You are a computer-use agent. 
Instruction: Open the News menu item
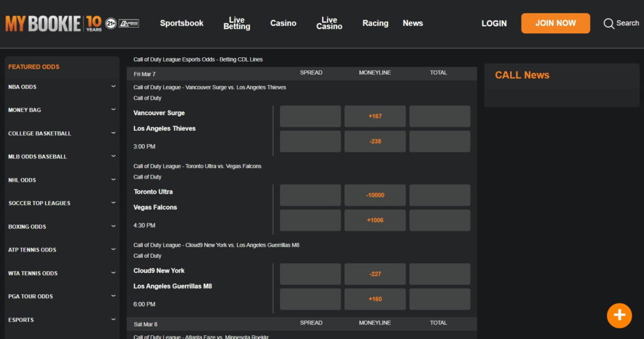413,23
